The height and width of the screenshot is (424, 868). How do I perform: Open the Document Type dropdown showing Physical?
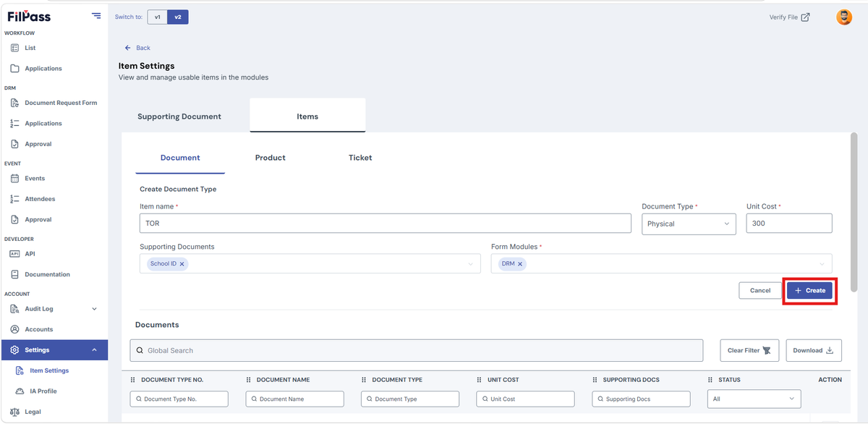[689, 224]
